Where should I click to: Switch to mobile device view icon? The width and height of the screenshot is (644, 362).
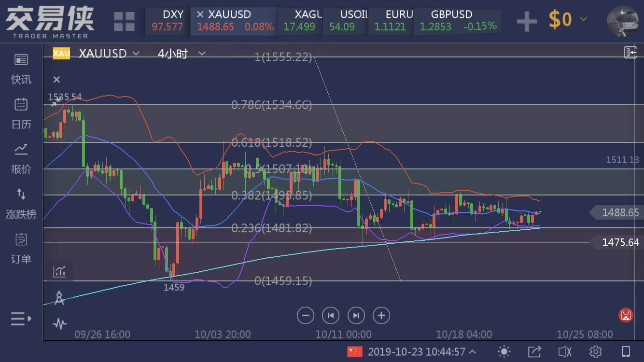point(626,351)
